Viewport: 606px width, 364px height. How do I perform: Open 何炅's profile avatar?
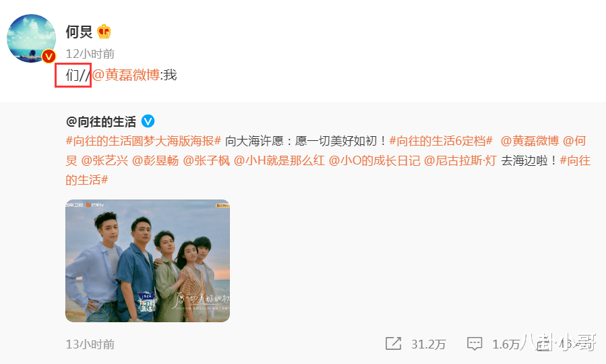point(31,38)
